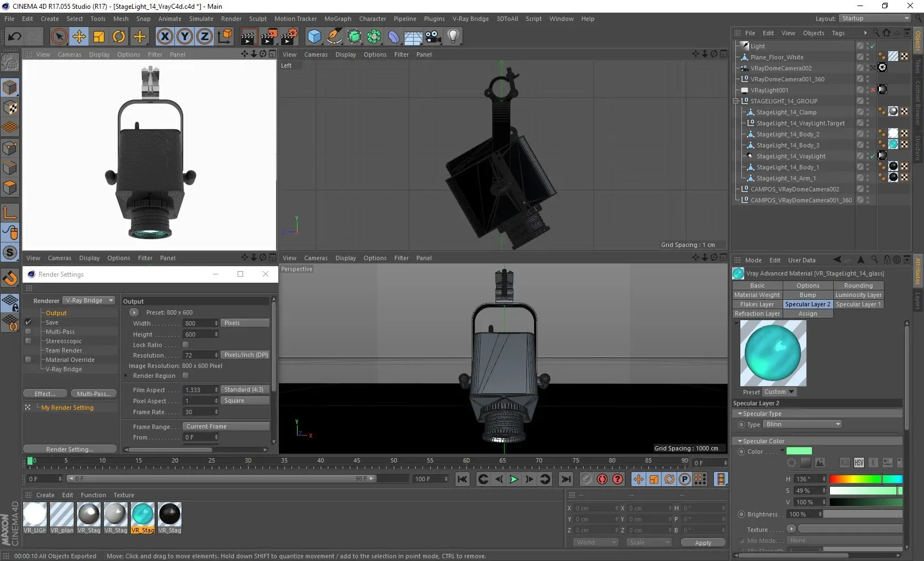Viewport: 924px width, 561px height.
Task: Open the Layout Startup dropdown
Action: (875, 18)
